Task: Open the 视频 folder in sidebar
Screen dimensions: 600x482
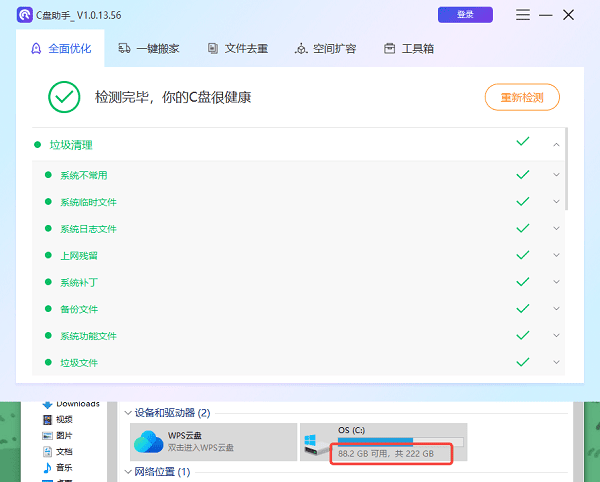Action: pos(64,420)
